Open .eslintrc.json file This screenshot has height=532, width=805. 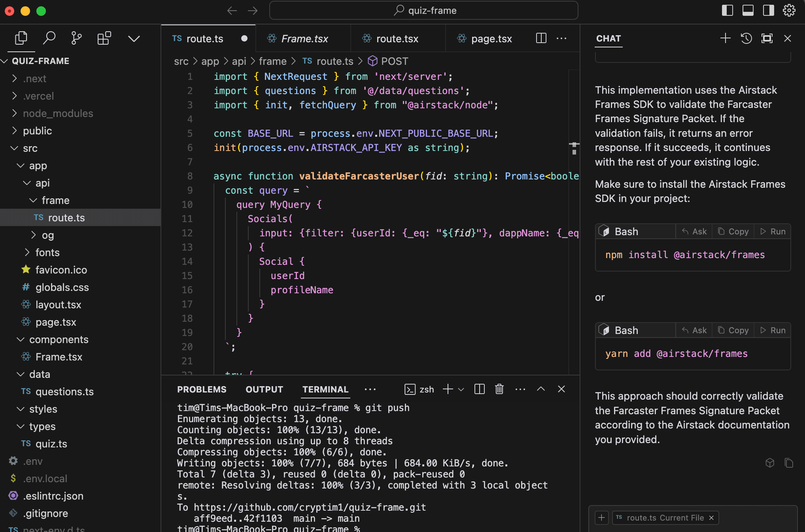coord(80,496)
